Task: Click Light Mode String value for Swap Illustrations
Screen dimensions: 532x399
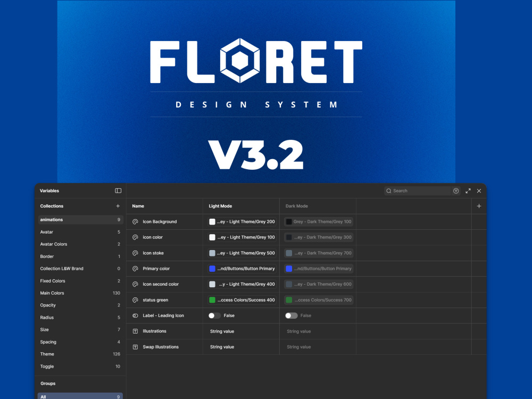Action: (222, 347)
